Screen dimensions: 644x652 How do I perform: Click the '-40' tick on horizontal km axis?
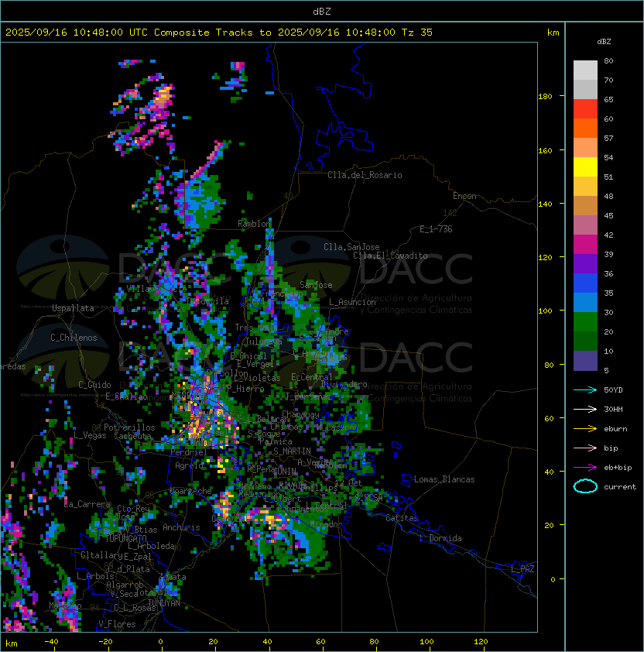[x=51, y=642]
